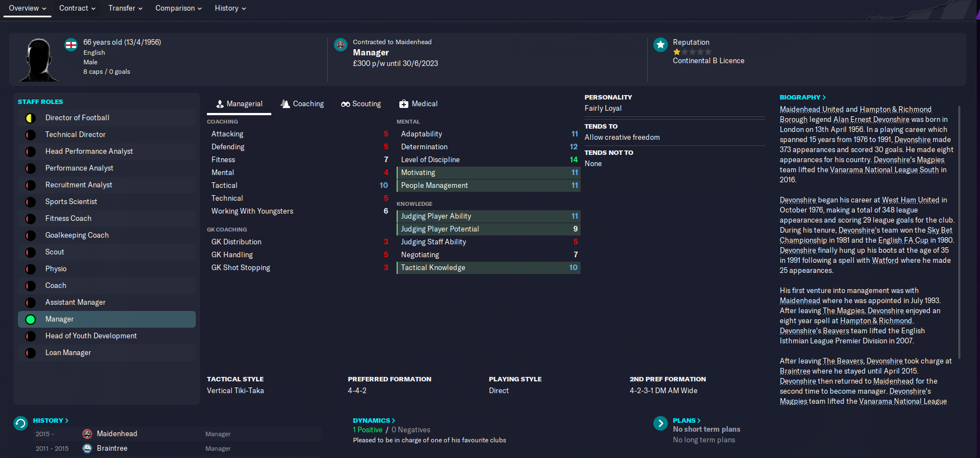Click the Reputation star badge icon
Image resolution: width=980 pixels, height=458 pixels.
click(661, 45)
